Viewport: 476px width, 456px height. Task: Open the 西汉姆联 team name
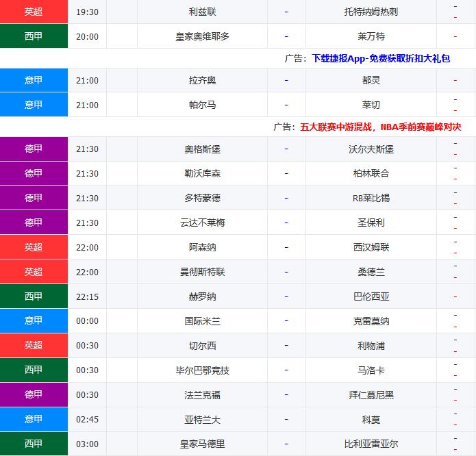pos(371,247)
